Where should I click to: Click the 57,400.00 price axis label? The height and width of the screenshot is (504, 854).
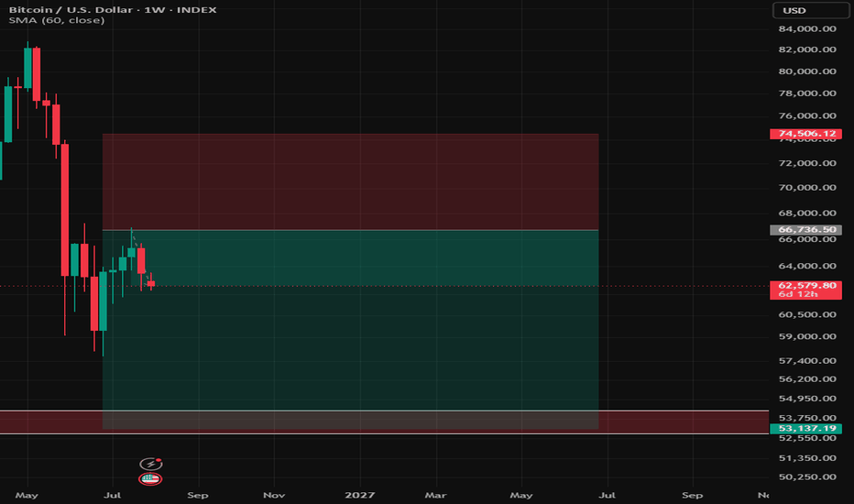(807, 361)
